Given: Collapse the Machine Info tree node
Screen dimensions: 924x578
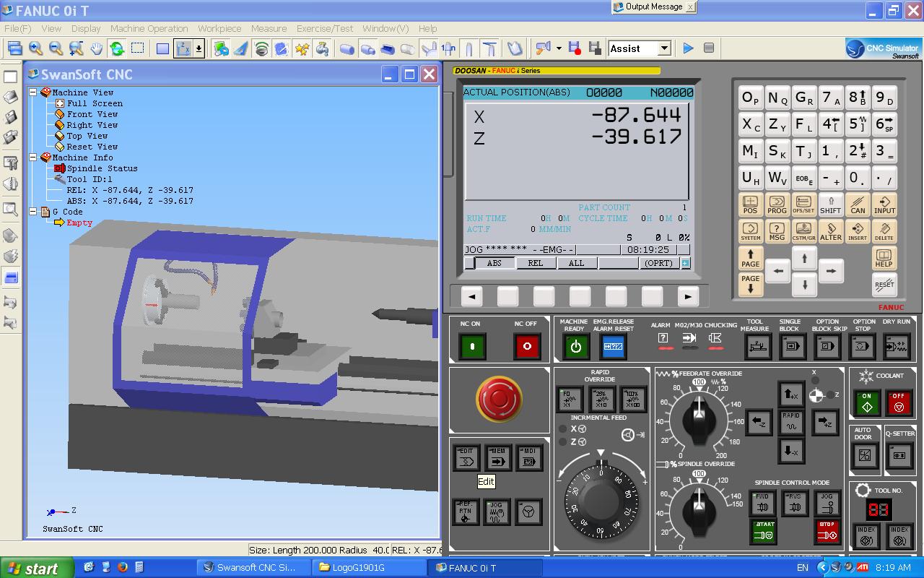Looking at the screenshot, I should coord(33,158).
